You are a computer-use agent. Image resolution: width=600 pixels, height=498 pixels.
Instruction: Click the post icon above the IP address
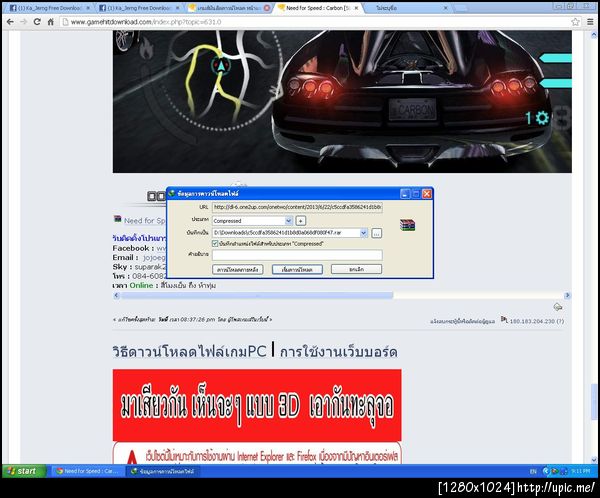coord(558,307)
